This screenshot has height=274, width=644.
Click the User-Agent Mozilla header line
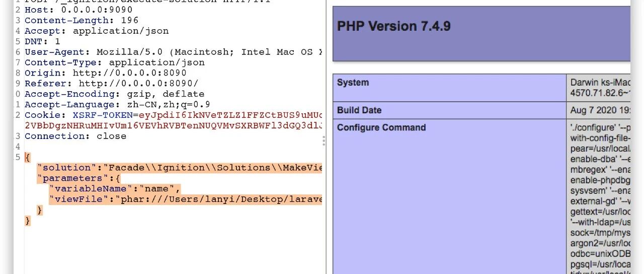click(174, 52)
